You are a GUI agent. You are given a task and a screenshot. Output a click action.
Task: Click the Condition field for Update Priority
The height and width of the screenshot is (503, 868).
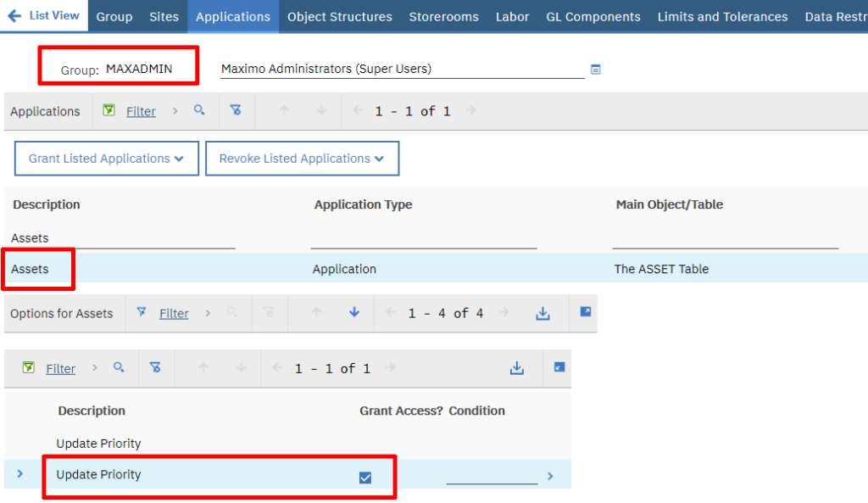click(492, 476)
